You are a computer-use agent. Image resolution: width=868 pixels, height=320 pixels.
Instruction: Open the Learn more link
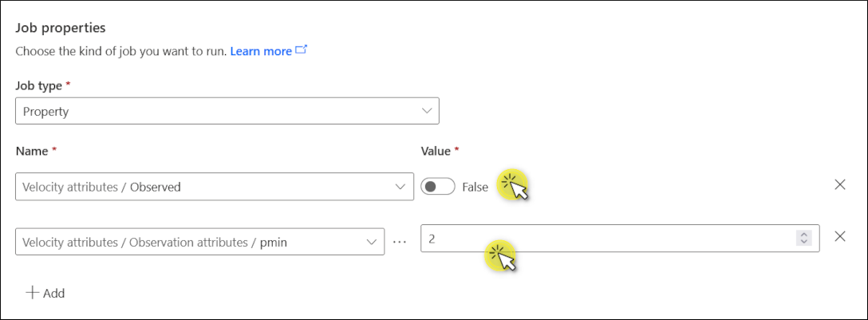(261, 52)
